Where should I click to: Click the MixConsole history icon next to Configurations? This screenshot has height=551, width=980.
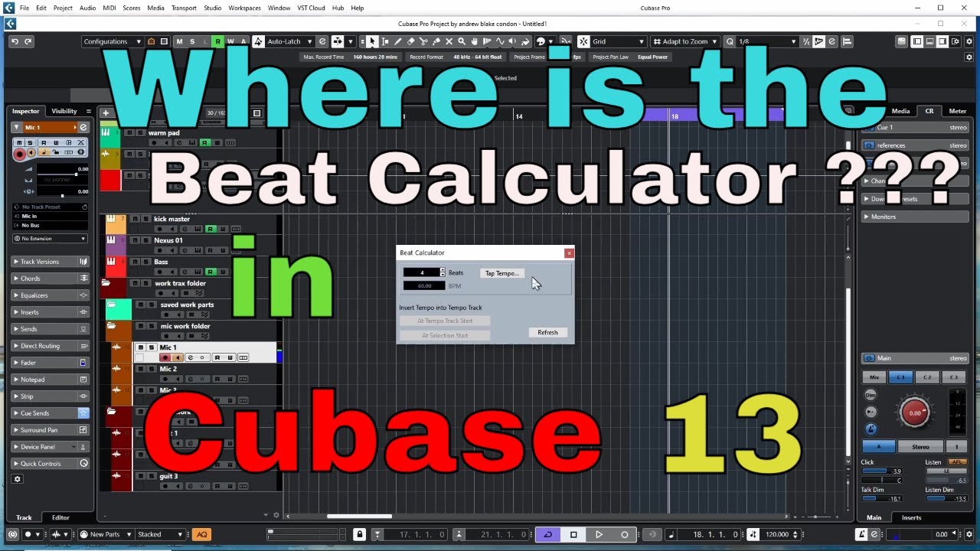coord(152,41)
